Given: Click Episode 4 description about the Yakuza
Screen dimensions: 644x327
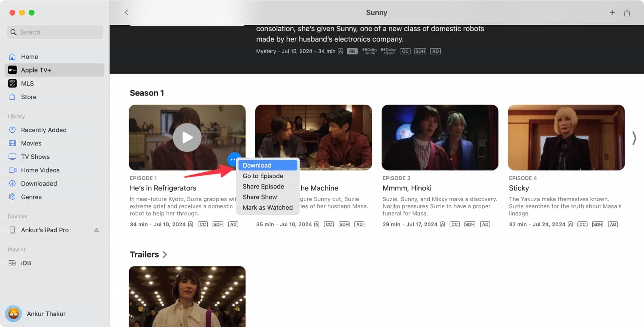Looking at the screenshot, I should pos(565,206).
